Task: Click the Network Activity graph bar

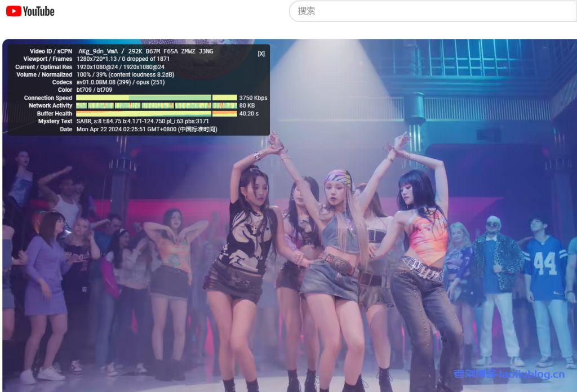Action: [x=156, y=106]
